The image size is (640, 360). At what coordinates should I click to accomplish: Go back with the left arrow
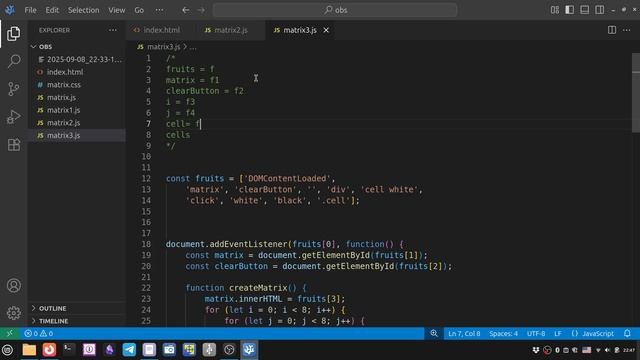pyautogui.click(x=186, y=10)
